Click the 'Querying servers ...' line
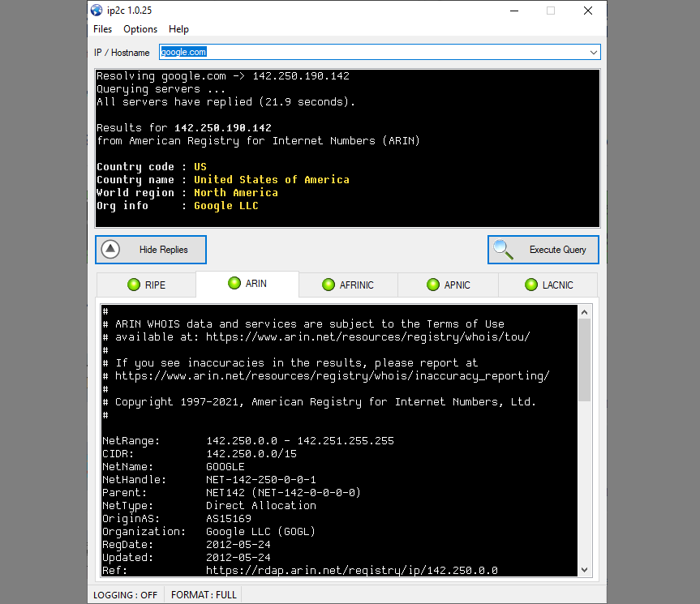Image resolution: width=700 pixels, height=604 pixels. [161, 88]
